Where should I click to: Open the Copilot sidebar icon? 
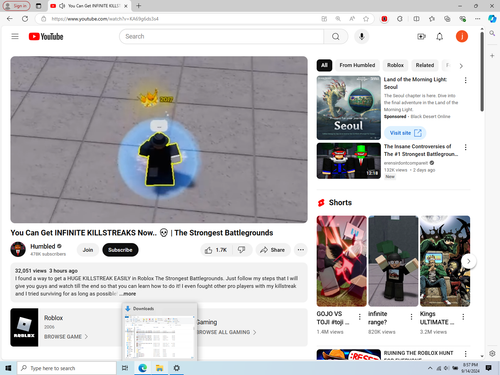pyautogui.click(x=492, y=19)
